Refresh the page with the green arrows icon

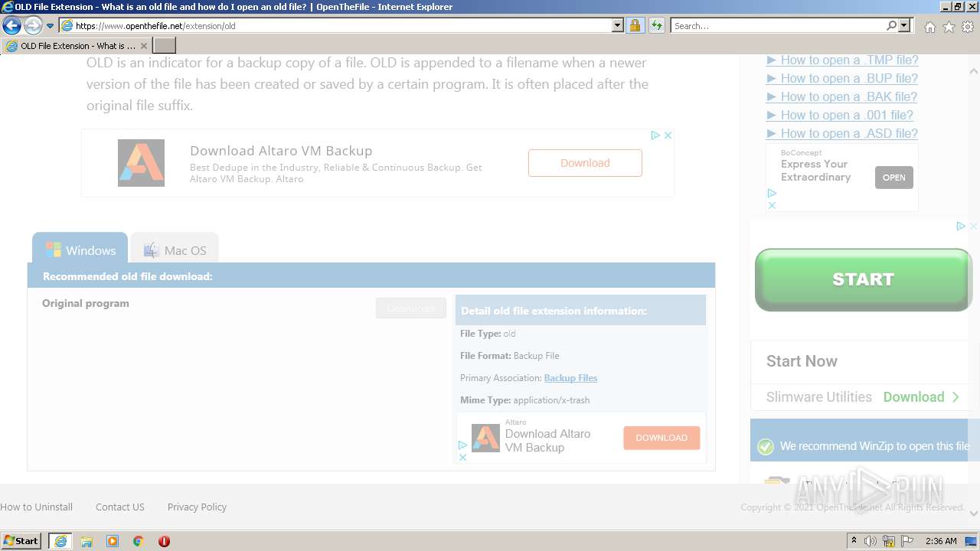tap(656, 25)
